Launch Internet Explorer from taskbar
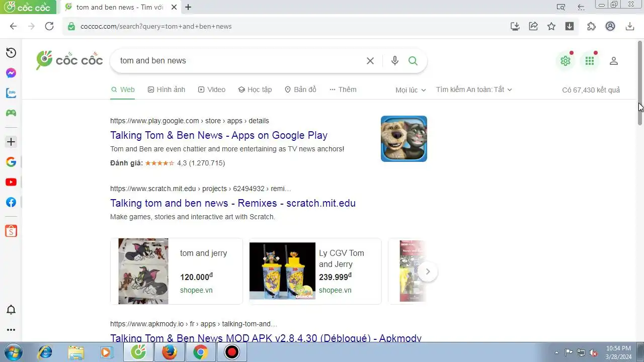644x362 pixels. tap(45, 352)
